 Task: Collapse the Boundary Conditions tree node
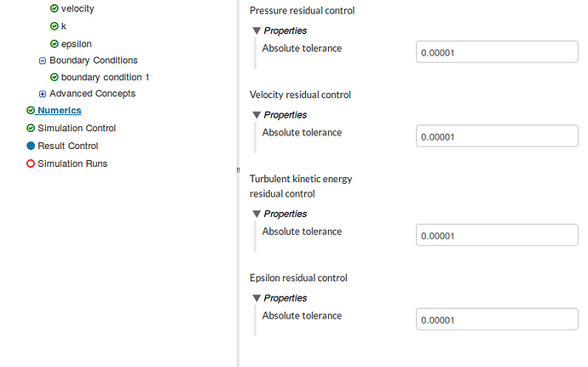tap(43, 60)
